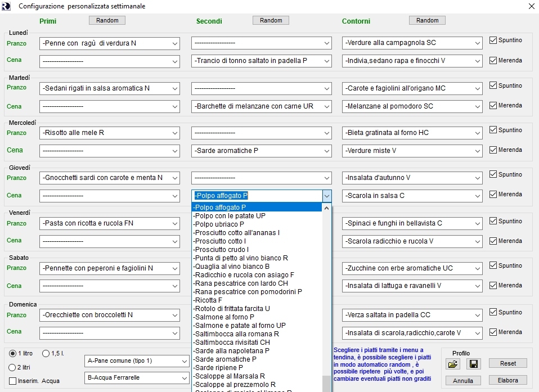Cancel with the Annulla button

[x=463, y=380]
